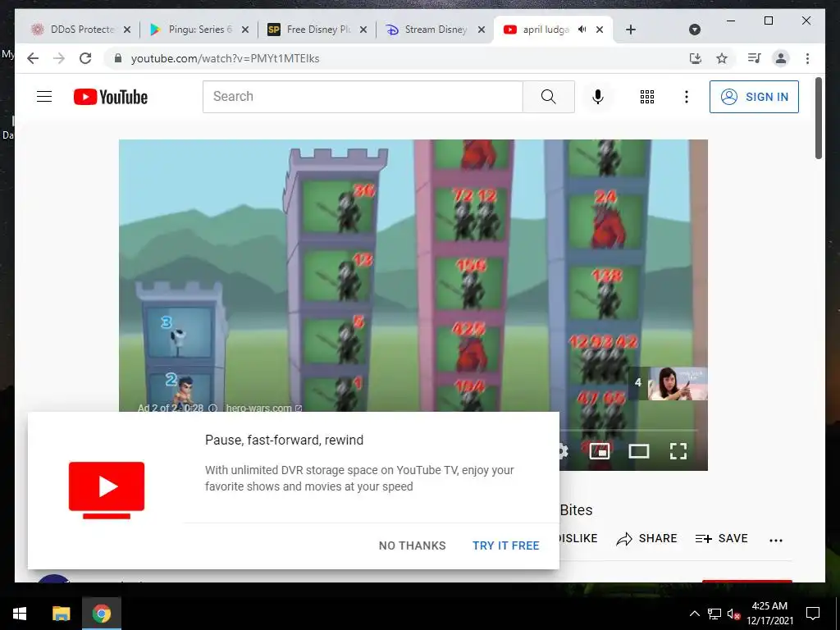Mute the tab via speaker icon
This screenshot has width=840, height=630.
[x=582, y=30]
